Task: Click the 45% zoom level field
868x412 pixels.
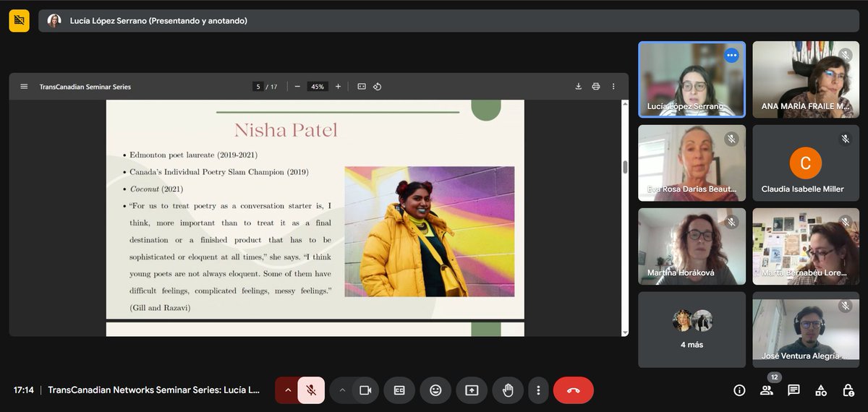Action: [317, 87]
